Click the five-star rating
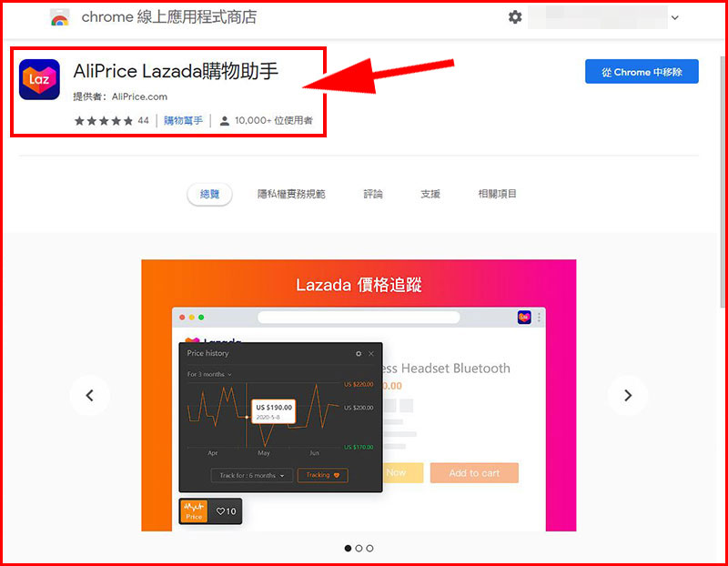Image resolution: width=728 pixels, height=566 pixels. tap(104, 121)
